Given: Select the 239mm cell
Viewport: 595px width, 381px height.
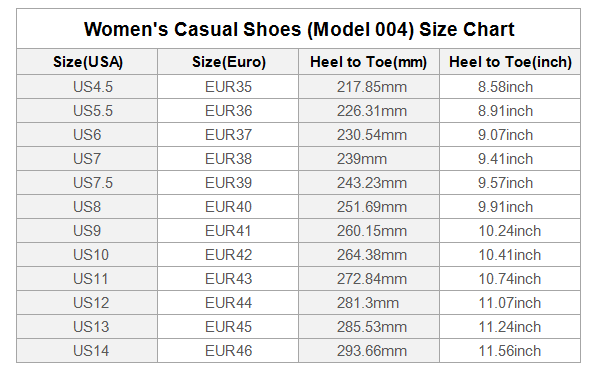Looking at the screenshot, I should tap(369, 159).
